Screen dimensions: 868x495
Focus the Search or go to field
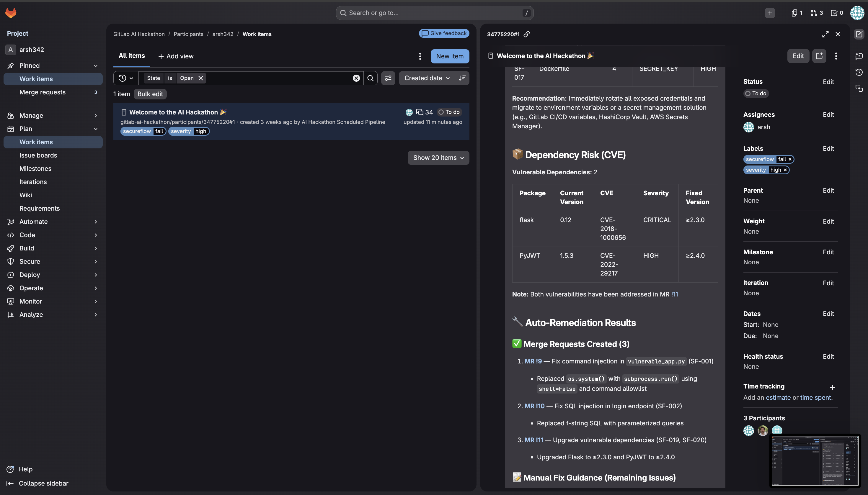coord(434,13)
